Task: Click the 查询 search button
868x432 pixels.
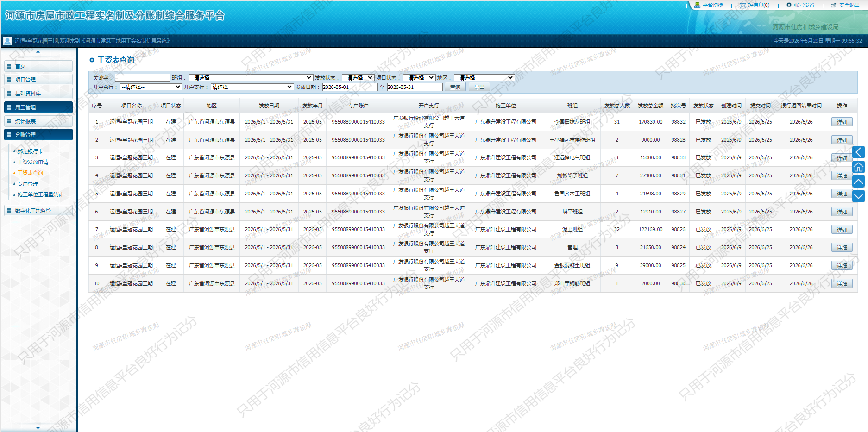Action: click(455, 87)
